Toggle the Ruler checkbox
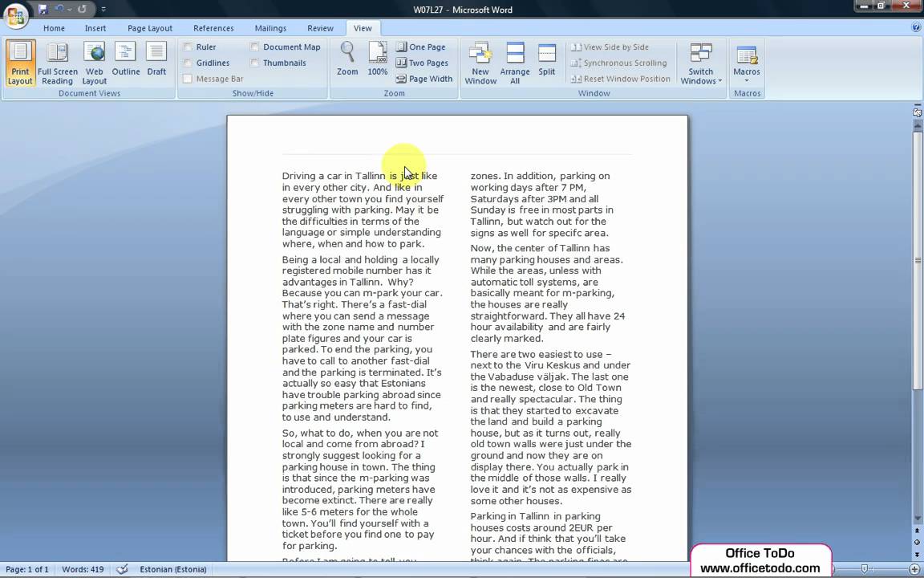Image resolution: width=924 pixels, height=578 pixels. tap(188, 47)
